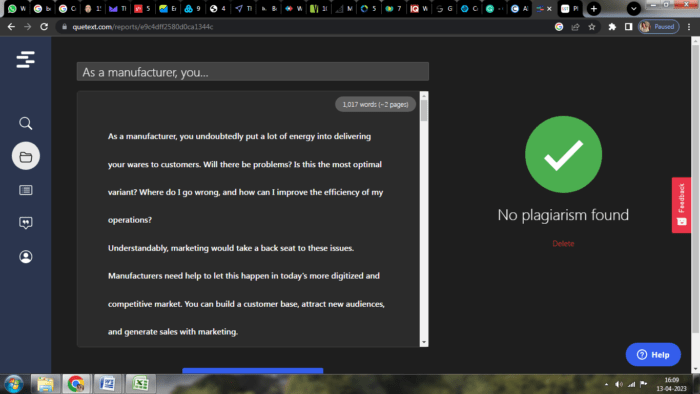
Task: Open Excel from the taskbar
Action: tap(140, 384)
